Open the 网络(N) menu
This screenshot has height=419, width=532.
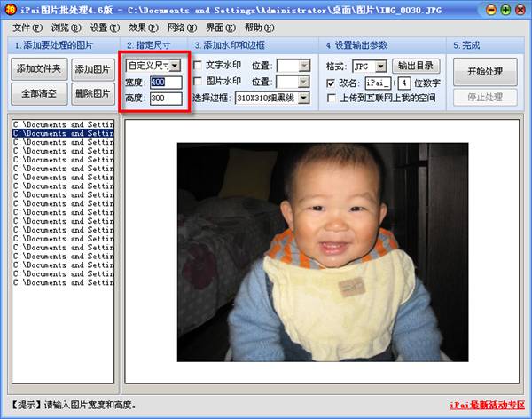click(182, 28)
